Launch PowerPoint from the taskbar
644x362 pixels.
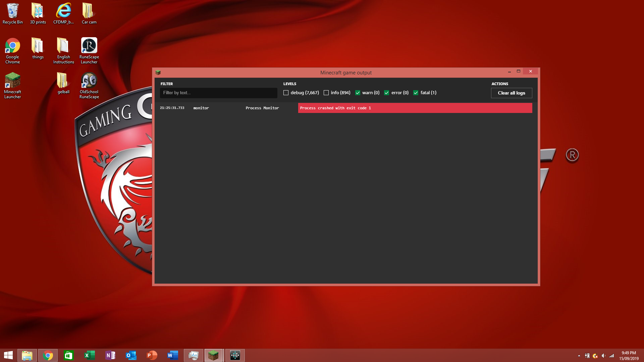pyautogui.click(x=152, y=355)
